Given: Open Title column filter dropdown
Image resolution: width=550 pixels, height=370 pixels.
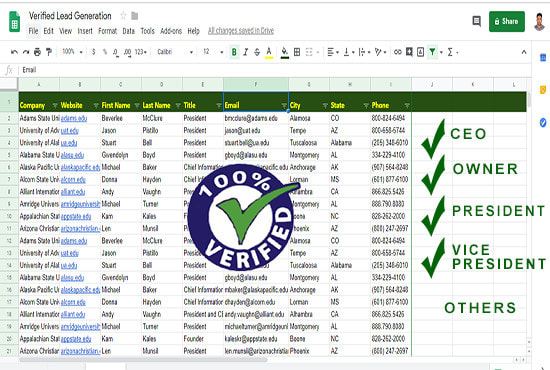Looking at the screenshot, I should 219,106.
